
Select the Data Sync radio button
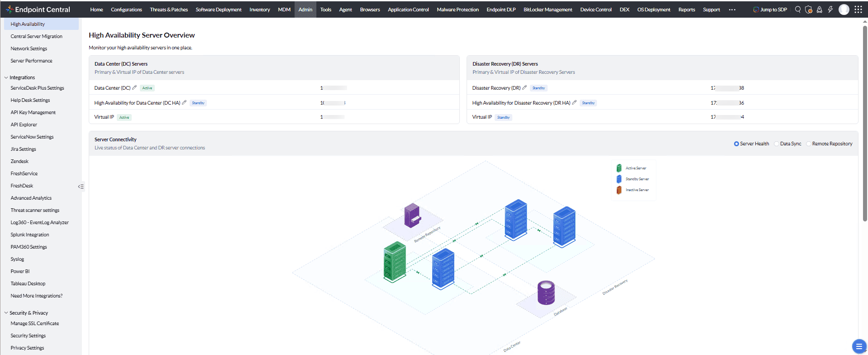[x=777, y=144]
